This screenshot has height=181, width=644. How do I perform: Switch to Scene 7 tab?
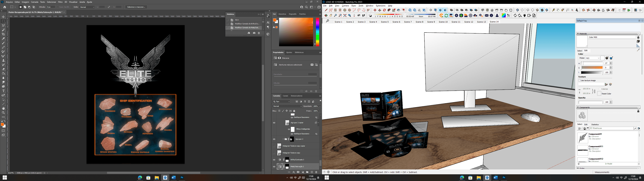408,22
